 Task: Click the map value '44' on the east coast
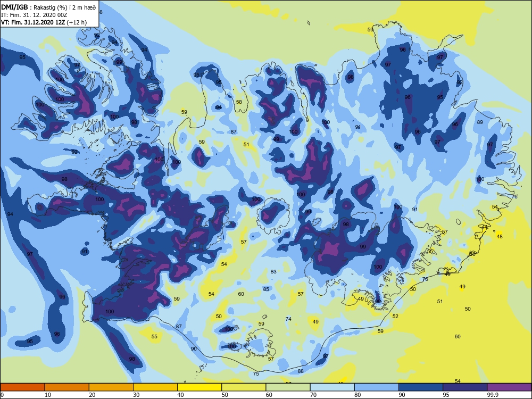pos(485,227)
